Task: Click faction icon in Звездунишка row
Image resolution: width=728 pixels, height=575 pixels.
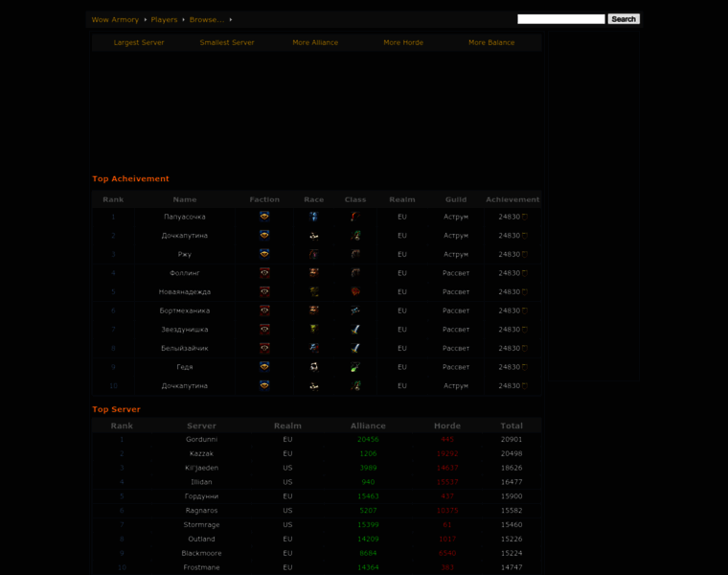Action: click(264, 330)
